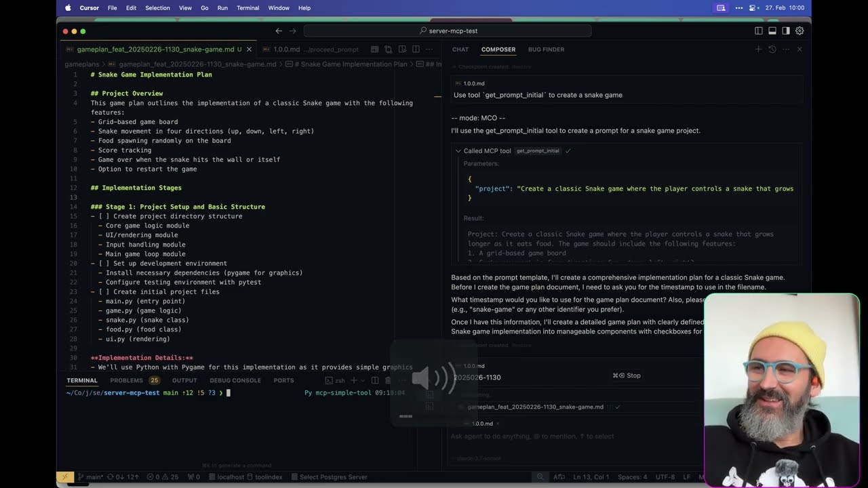
Task: Click the zsh terminal profile icon
Action: pyautogui.click(x=329, y=381)
